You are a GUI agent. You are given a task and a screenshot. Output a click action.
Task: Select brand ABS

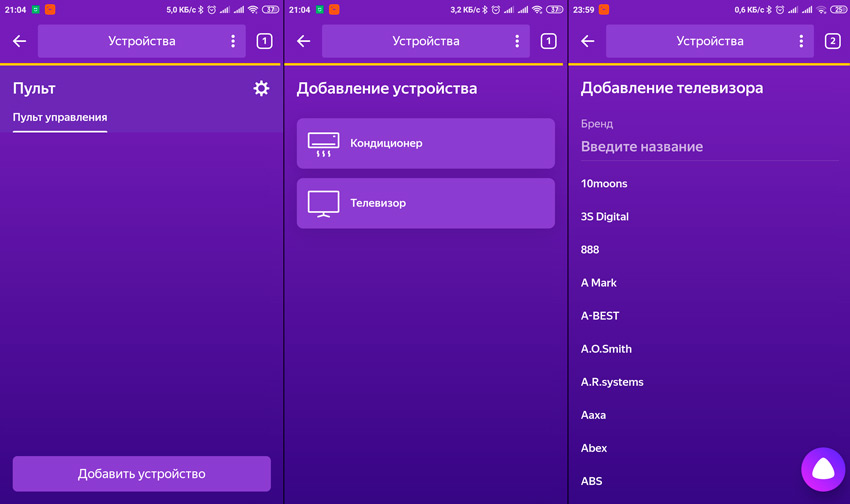[x=591, y=481]
